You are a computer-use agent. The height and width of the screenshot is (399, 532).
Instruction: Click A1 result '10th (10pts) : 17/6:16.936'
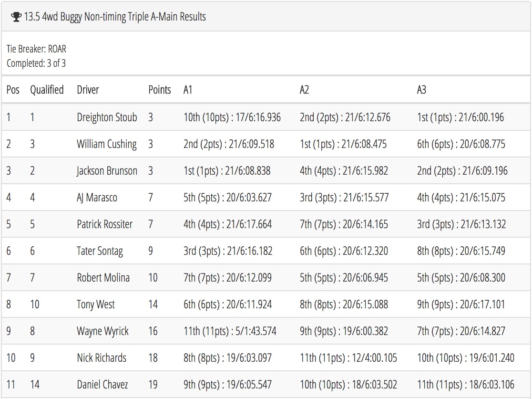pyautogui.click(x=232, y=117)
